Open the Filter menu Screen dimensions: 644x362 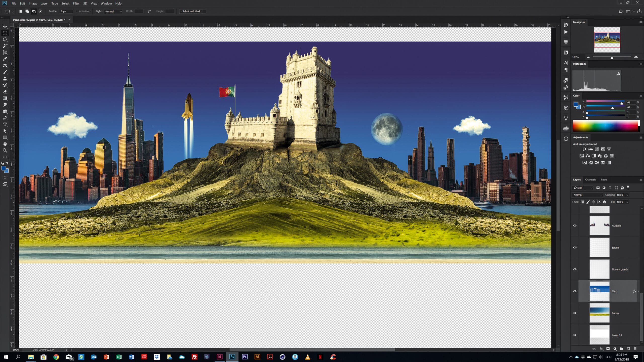click(76, 4)
